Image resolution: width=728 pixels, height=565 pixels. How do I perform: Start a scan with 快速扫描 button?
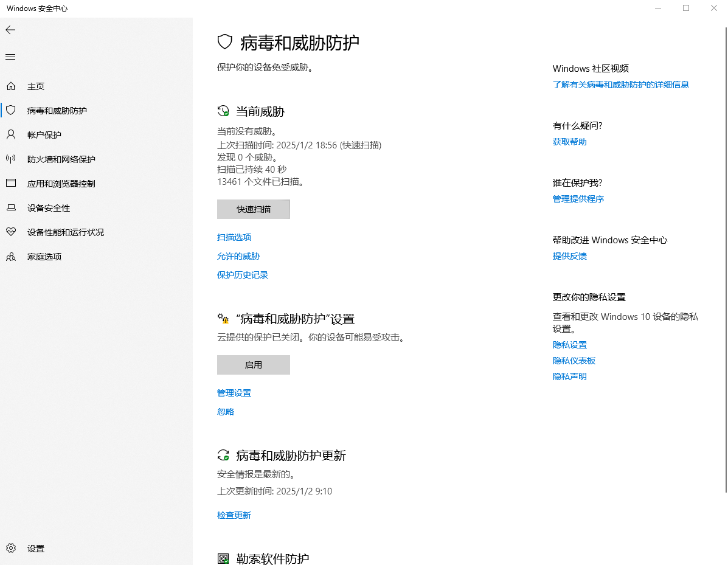[254, 209]
